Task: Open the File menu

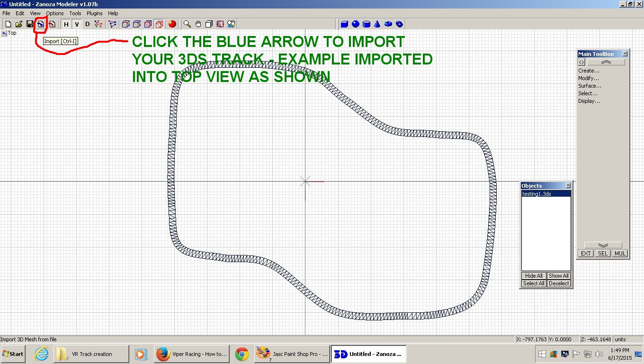Action: (x=6, y=13)
